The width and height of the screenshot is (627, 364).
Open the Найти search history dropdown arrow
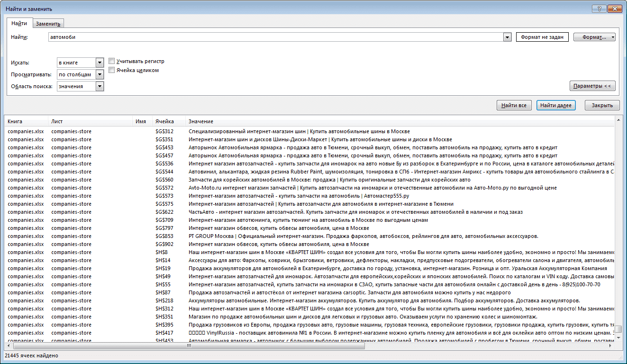click(507, 37)
